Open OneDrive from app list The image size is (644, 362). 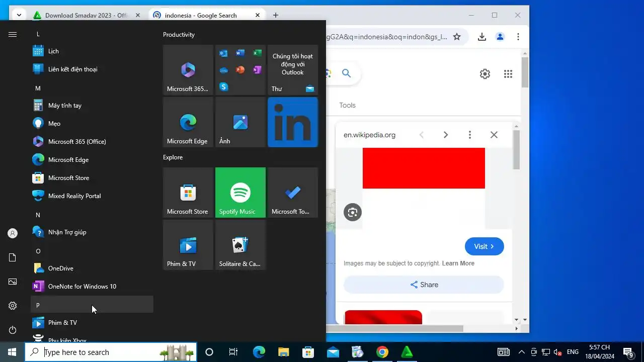(92, 268)
